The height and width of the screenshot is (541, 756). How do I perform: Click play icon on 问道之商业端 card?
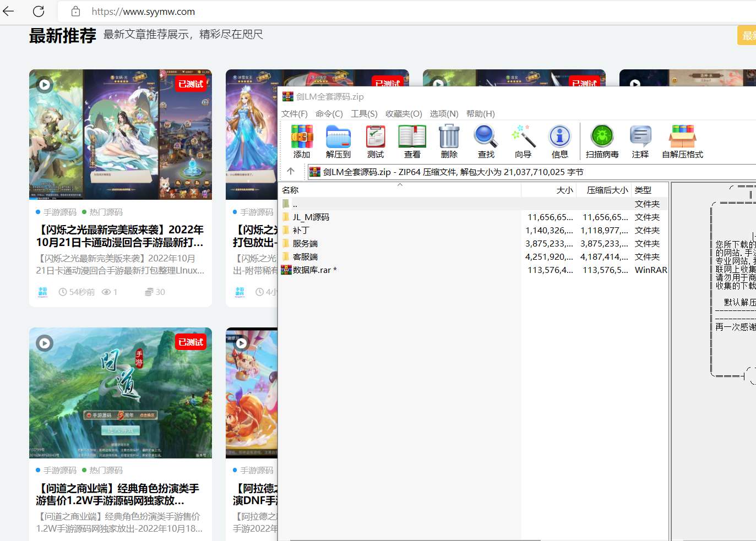click(x=45, y=343)
